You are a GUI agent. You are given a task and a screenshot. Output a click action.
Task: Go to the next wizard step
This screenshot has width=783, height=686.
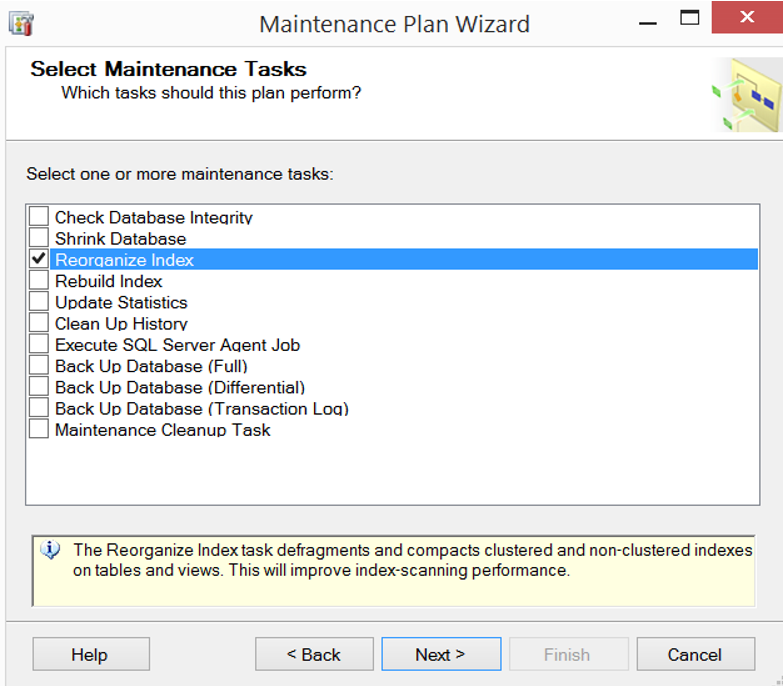point(441,654)
